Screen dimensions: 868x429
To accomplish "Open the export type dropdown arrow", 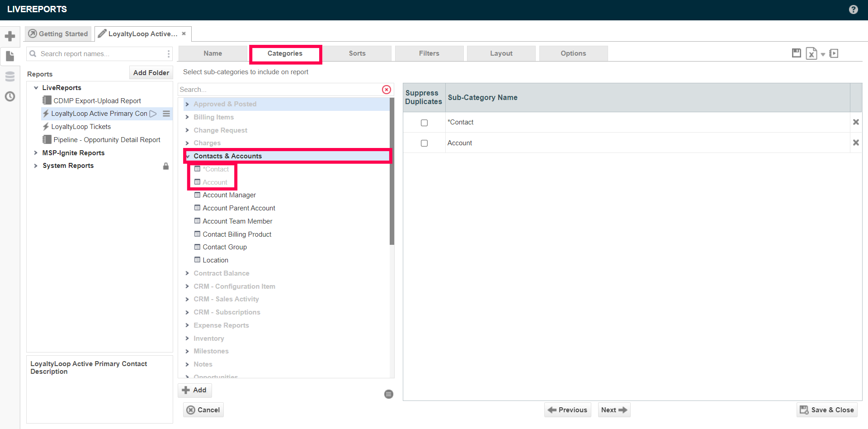I will point(823,54).
